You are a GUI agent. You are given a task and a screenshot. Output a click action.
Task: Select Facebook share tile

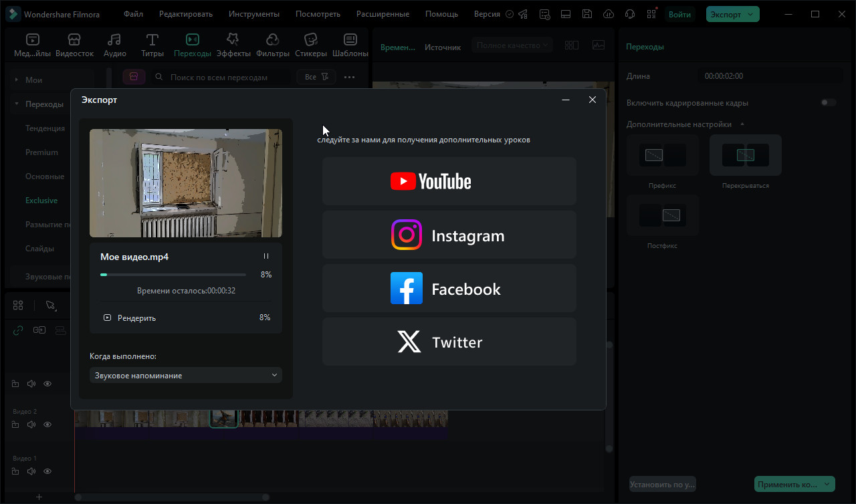[x=449, y=288]
